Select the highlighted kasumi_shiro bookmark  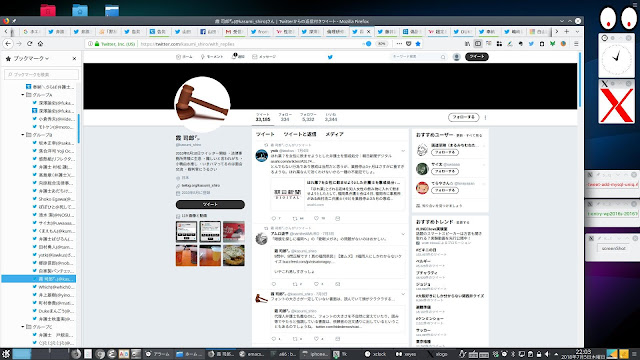point(38,279)
